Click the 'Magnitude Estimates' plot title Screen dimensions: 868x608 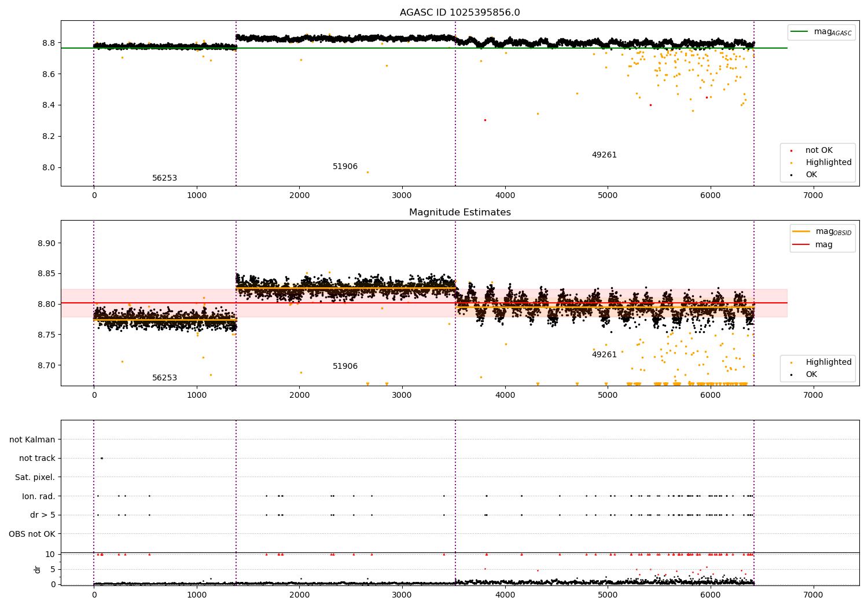click(x=459, y=213)
